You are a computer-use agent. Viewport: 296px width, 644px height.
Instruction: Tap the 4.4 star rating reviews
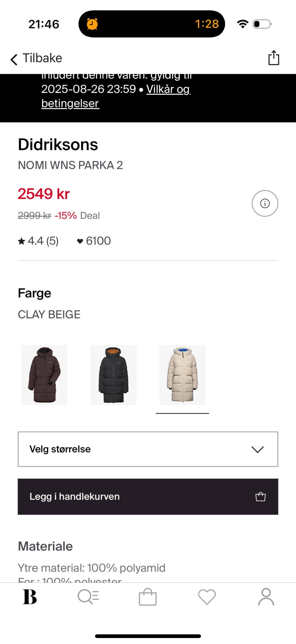[39, 241]
